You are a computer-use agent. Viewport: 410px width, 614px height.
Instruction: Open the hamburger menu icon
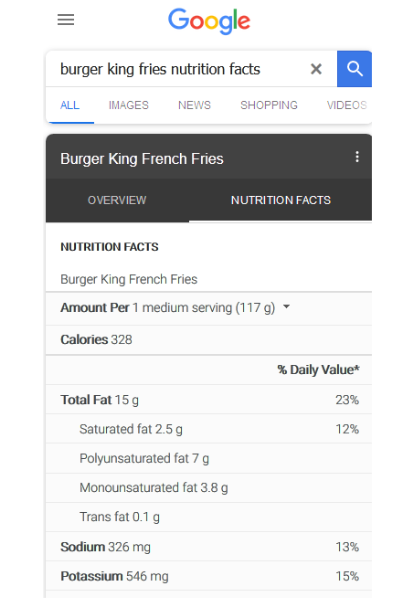pyautogui.click(x=65, y=20)
